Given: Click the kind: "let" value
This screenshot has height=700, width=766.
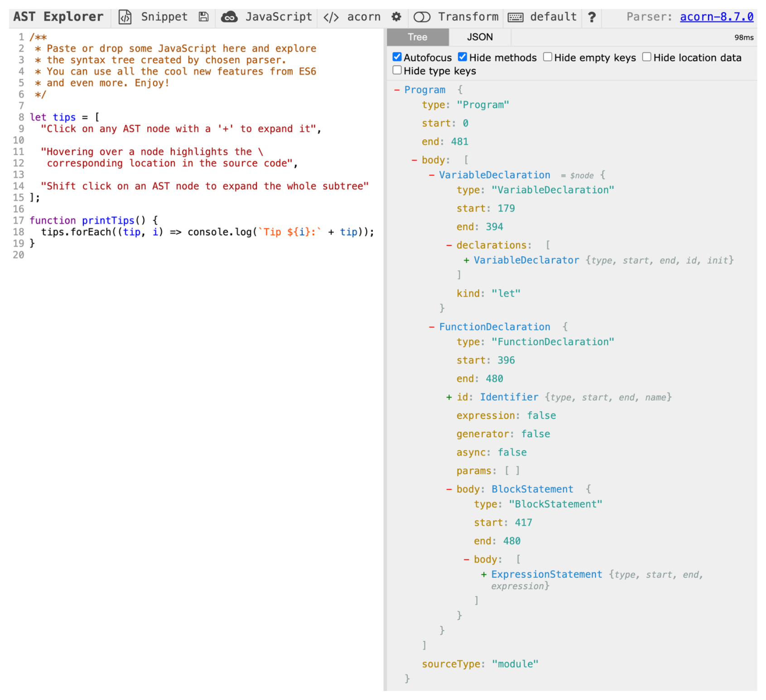Looking at the screenshot, I should click(506, 293).
